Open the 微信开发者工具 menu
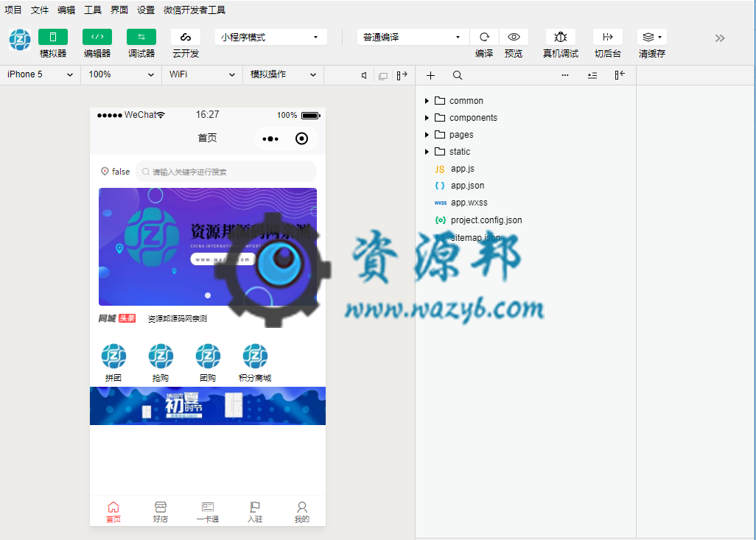The height and width of the screenshot is (540, 756). (x=195, y=10)
